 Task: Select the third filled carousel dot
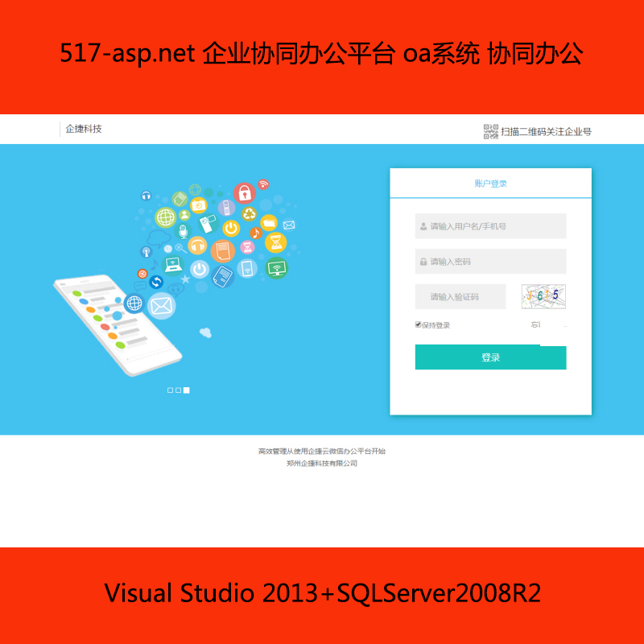click(187, 390)
